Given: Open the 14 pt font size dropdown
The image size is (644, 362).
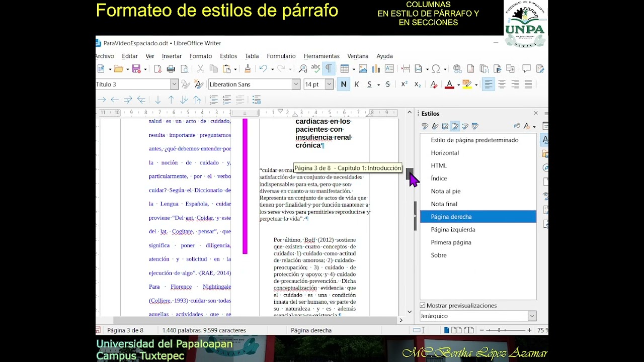Looking at the screenshot, I should click(329, 84).
